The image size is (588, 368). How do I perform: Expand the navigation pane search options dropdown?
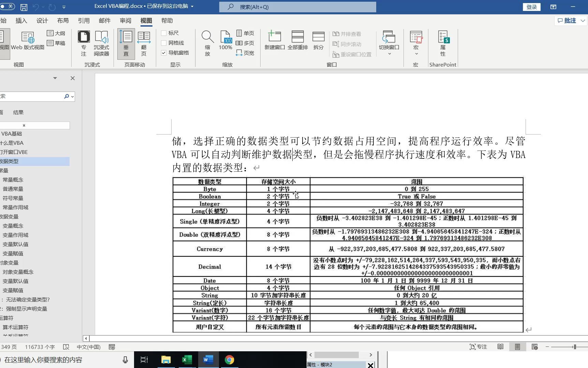click(72, 96)
